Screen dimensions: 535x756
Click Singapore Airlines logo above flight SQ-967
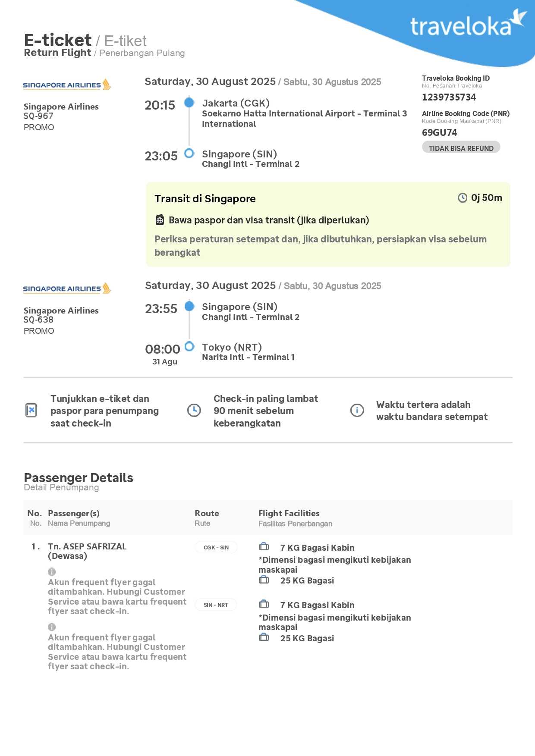point(67,85)
